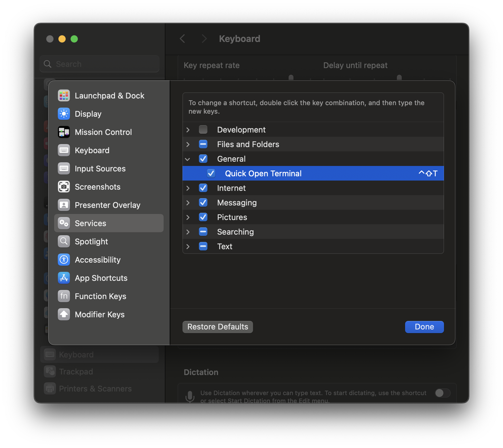Toggle the Text checkbox

tap(203, 246)
